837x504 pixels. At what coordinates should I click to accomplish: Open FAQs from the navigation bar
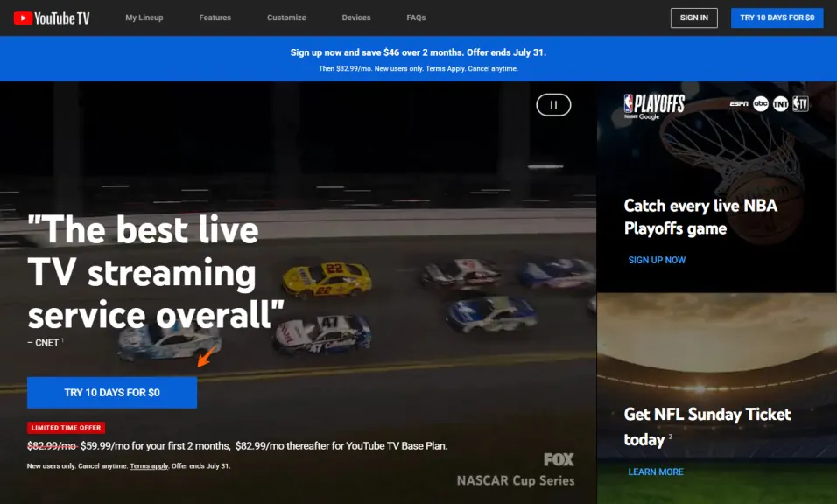click(416, 17)
